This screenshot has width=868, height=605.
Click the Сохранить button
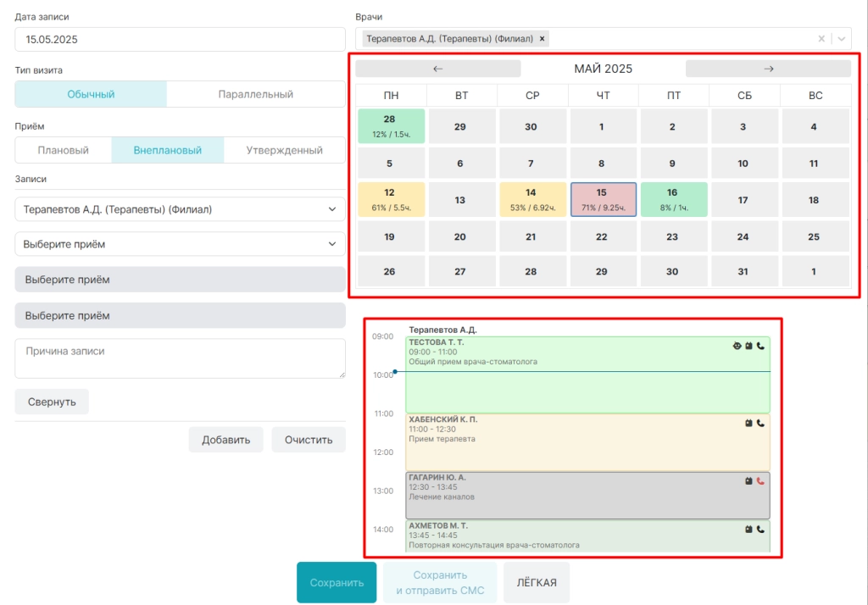click(x=337, y=582)
